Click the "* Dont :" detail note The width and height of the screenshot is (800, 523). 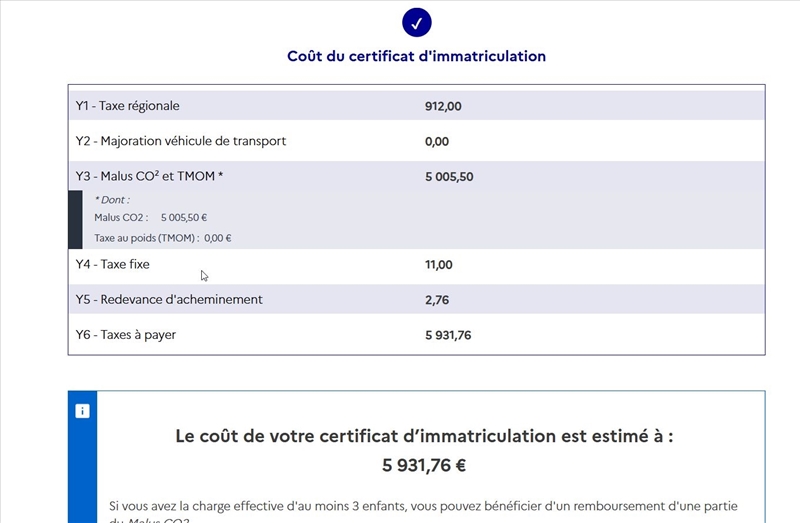click(112, 199)
